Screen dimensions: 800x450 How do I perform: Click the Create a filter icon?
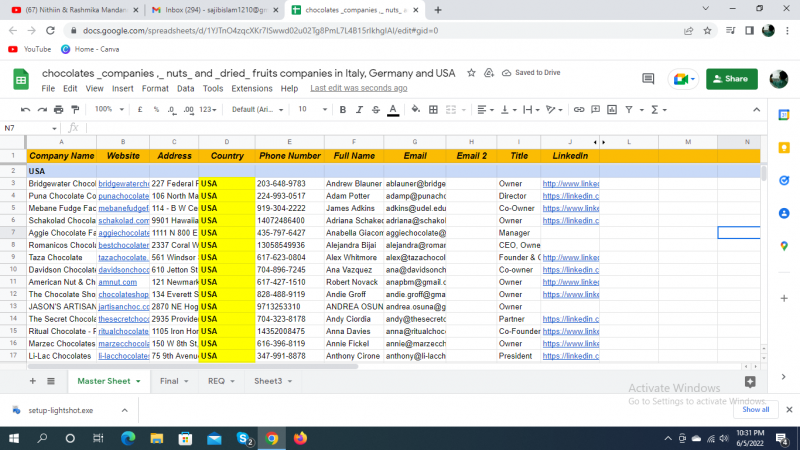(629, 110)
